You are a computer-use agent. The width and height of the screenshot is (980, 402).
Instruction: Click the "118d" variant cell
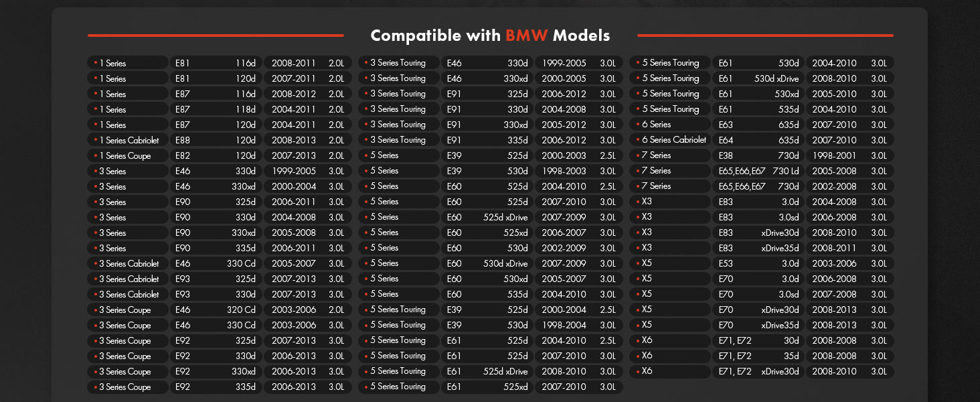[246, 109]
